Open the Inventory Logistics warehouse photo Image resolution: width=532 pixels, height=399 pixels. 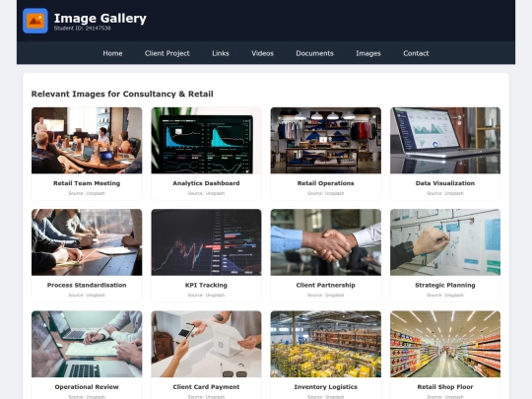[326, 344]
